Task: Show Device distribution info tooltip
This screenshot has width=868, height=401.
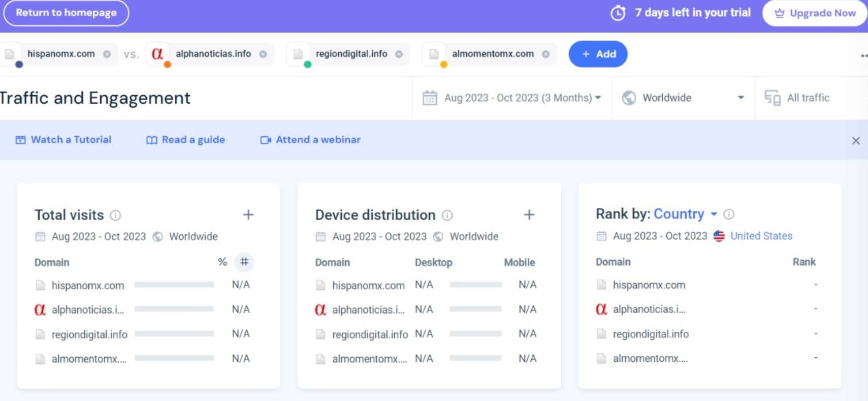Action: tap(447, 215)
